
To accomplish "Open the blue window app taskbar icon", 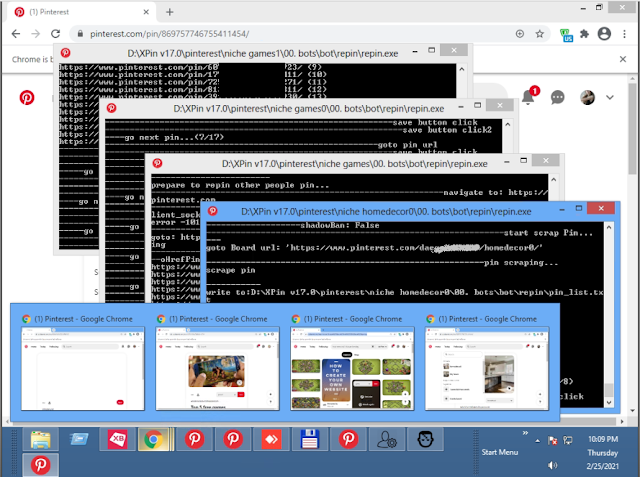I will coord(79,439).
